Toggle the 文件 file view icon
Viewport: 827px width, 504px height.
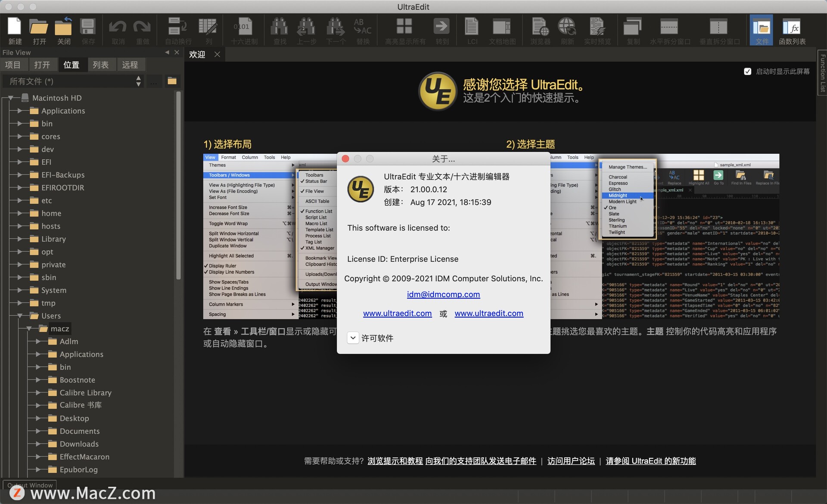click(x=762, y=30)
